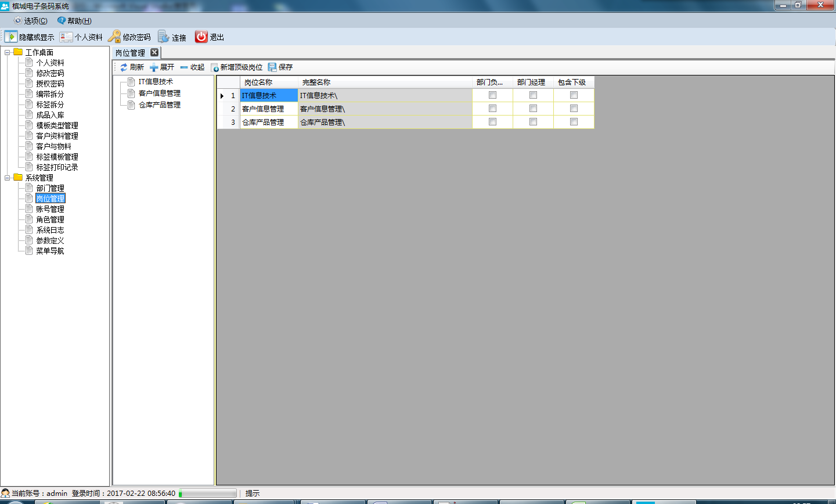Click the 隐藏或显示 toolbar icon

pos(11,37)
